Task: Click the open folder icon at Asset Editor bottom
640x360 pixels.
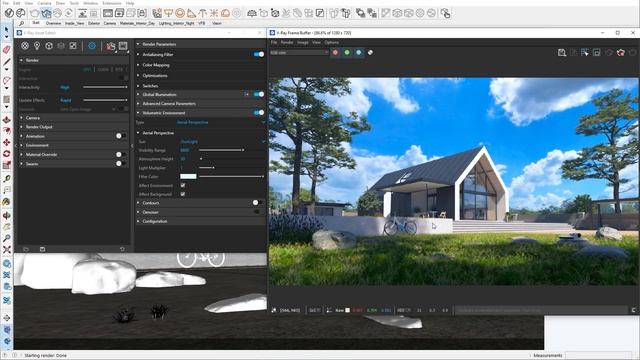Action: [26, 249]
